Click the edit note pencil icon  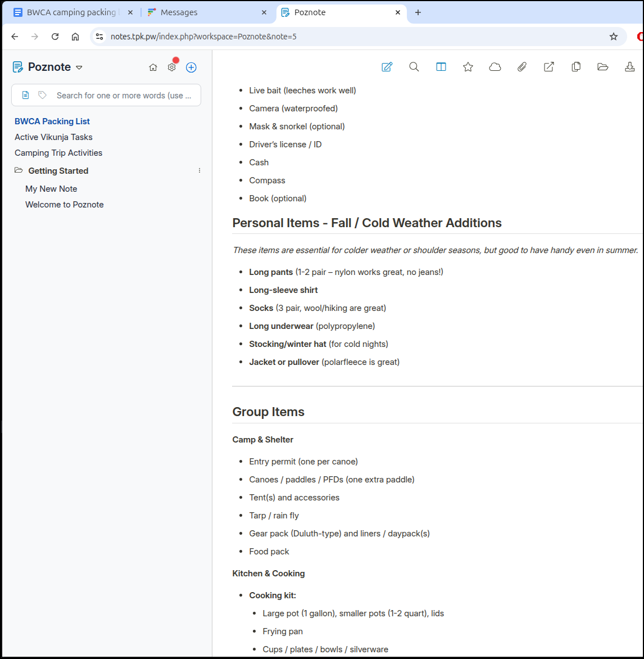click(x=387, y=67)
